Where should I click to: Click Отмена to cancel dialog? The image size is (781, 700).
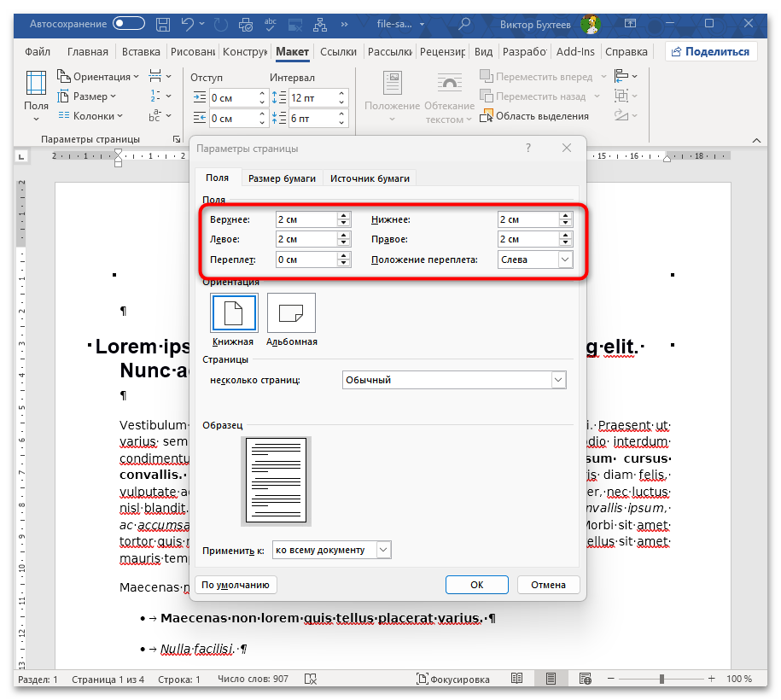click(548, 585)
